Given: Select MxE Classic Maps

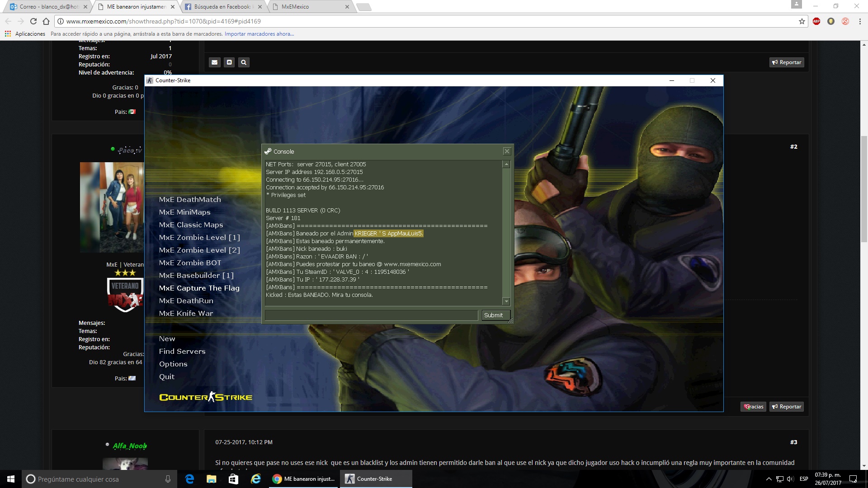Looking at the screenshot, I should click(x=191, y=225).
